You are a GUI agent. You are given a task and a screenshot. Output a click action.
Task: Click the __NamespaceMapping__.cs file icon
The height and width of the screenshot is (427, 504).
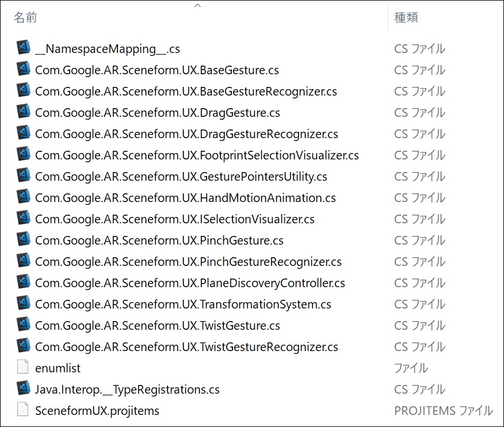click(24, 48)
